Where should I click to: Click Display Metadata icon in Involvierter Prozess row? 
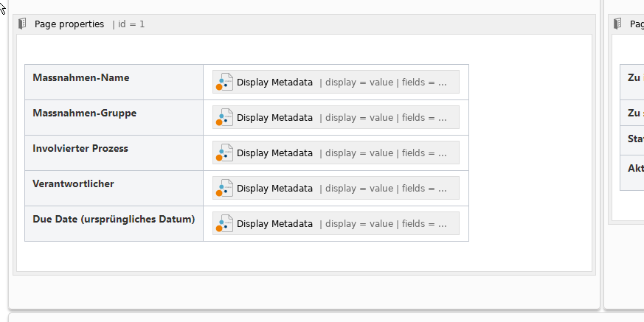tap(224, 153)
